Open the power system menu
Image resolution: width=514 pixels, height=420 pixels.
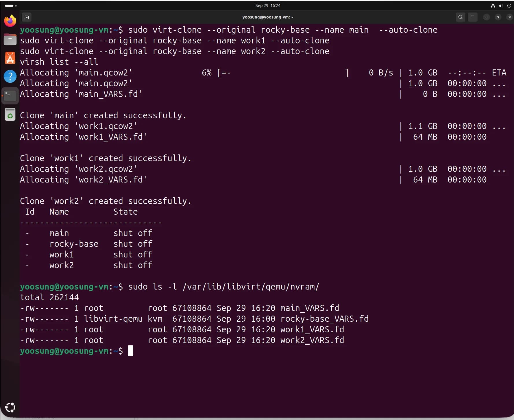pyautogui.click(x=509, y=5)
